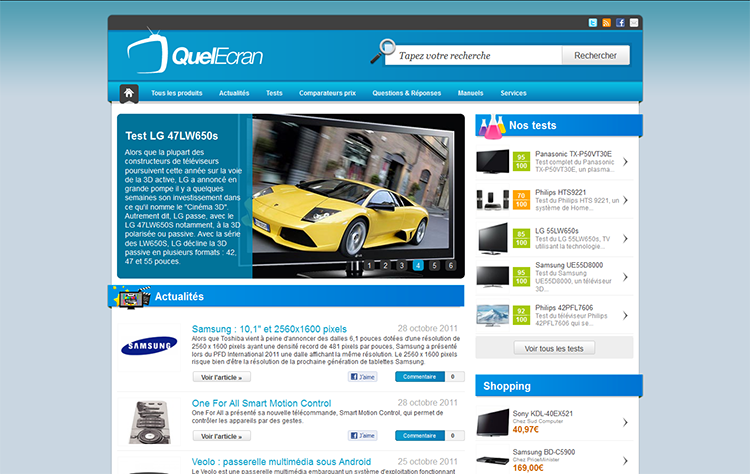Like the One For All article with J'aime
The height and width of the screenshot is (474, 750).
point(363,436)
